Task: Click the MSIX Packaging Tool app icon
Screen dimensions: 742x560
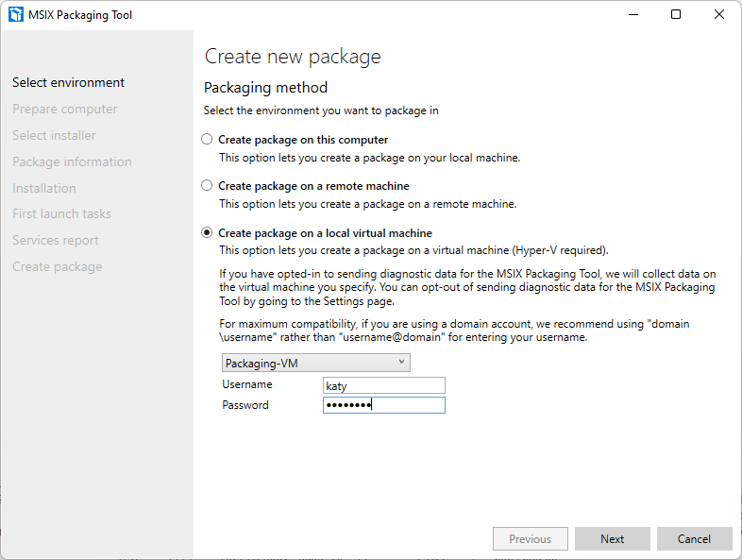Action: pos(16,15)
